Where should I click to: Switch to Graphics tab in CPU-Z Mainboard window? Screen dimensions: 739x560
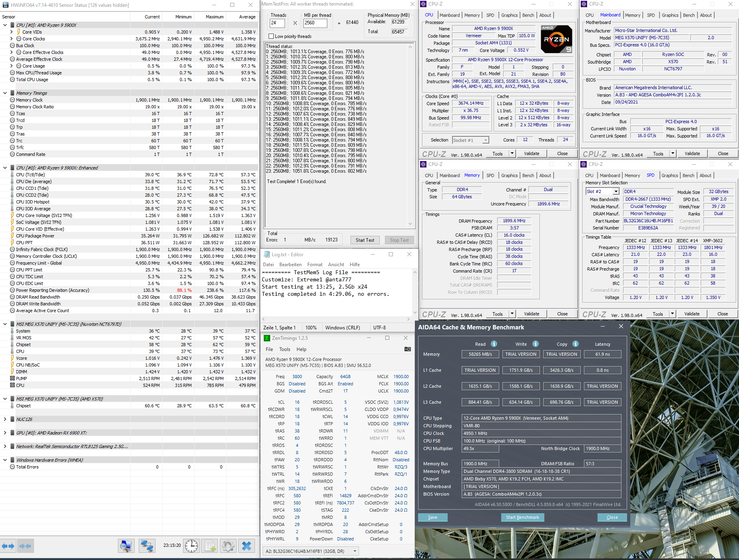[670, 15]
